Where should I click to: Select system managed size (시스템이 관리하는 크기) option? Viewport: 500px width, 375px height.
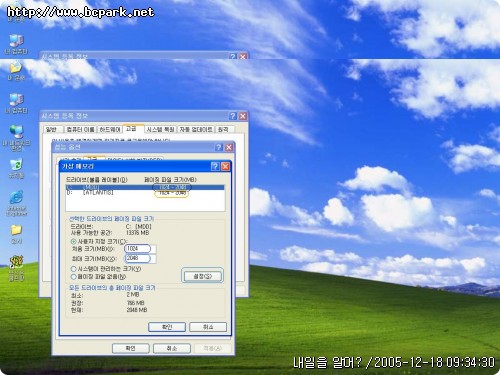click(x=73, y=269)
